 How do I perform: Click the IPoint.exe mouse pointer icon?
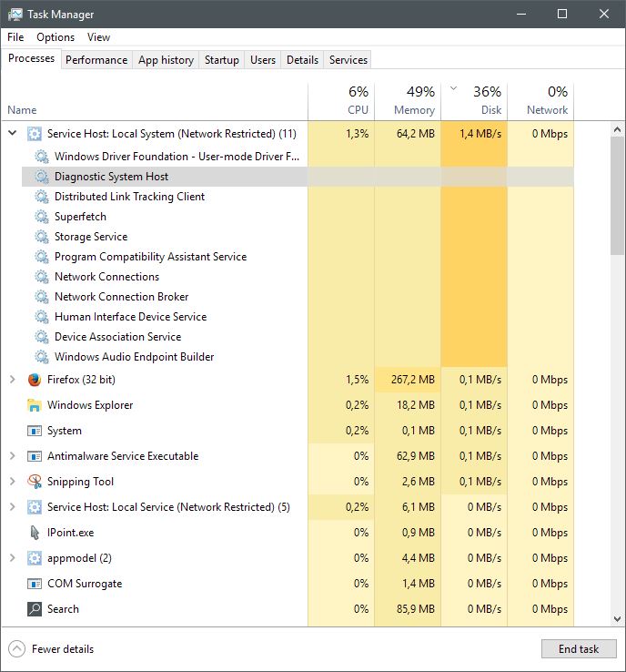tap(35, 533)
